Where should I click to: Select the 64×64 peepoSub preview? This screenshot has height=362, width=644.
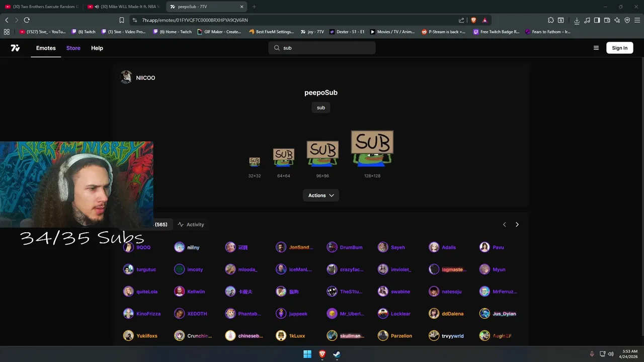point(284,157)
